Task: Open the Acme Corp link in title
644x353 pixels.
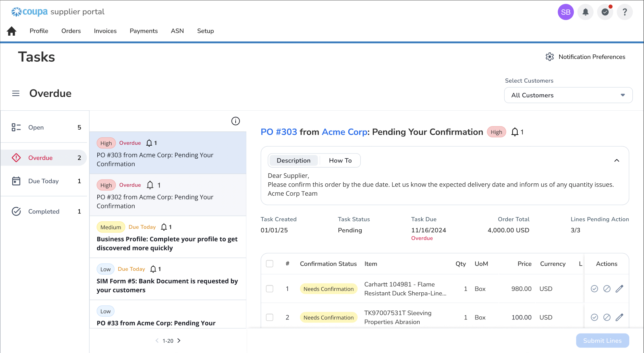Action: point(345,132)
